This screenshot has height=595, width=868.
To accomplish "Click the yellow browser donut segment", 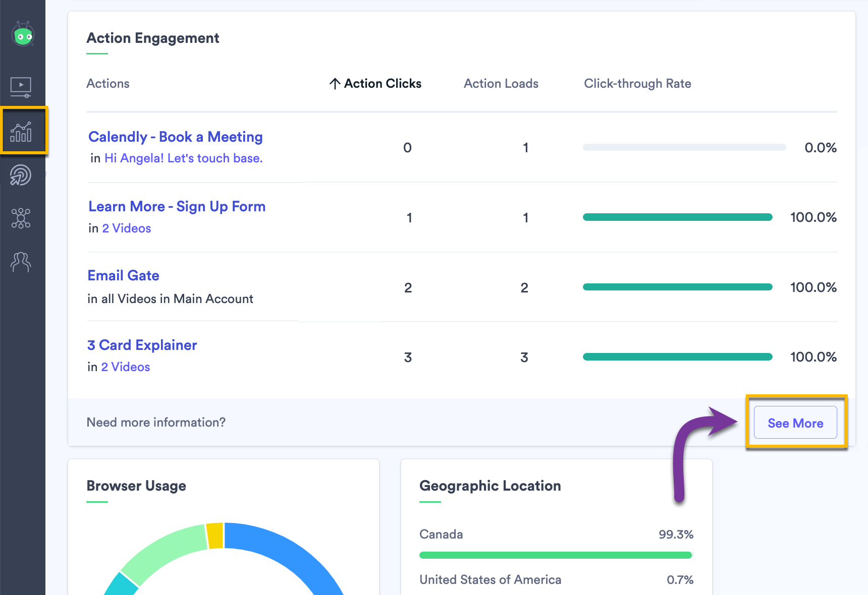I will point(215,535).
